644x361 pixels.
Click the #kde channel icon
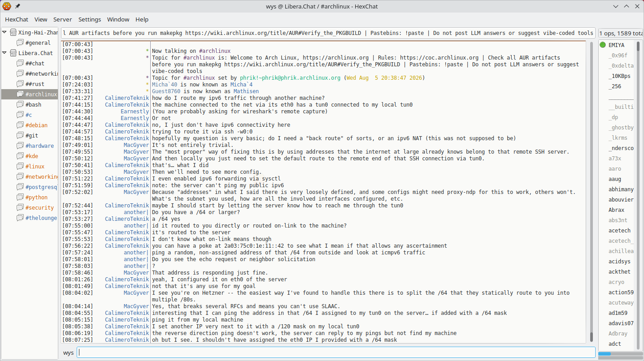(x=20, y=156)
